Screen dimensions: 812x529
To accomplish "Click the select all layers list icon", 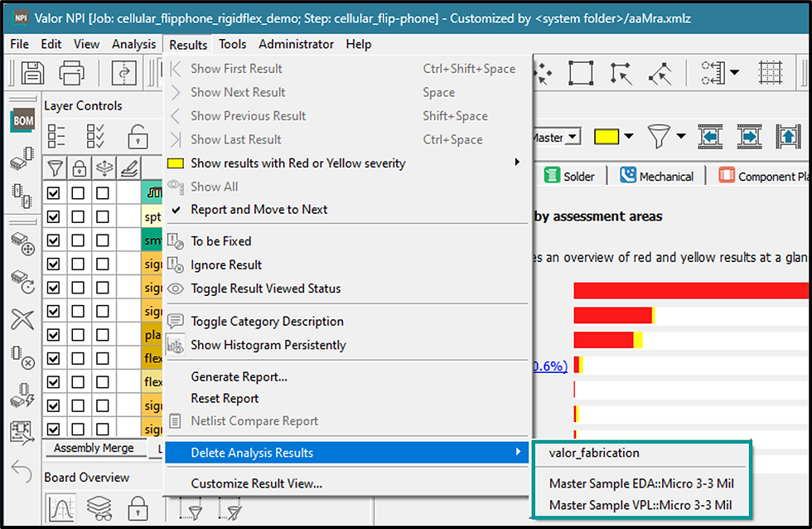I will (x=56, y=136).
